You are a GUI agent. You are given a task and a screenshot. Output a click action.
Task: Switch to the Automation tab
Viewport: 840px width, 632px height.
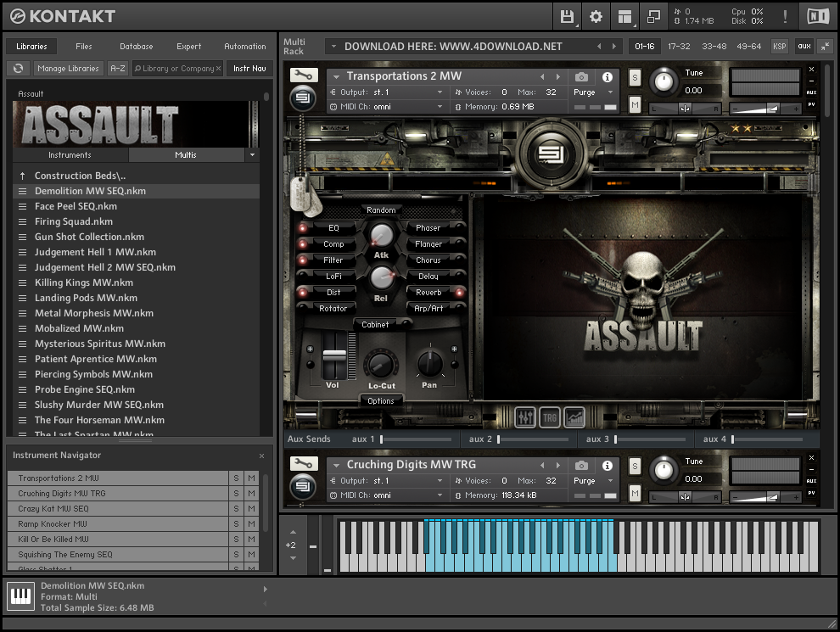(x=245, y=47)
